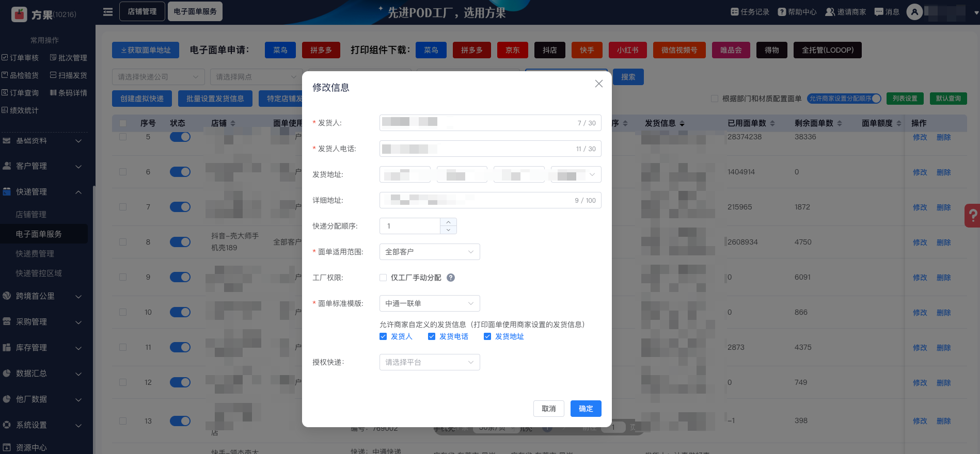Open the 请选择快递公司 dropdown
Image resolution: width=980 pixels, height=454 pixels.
159,77
